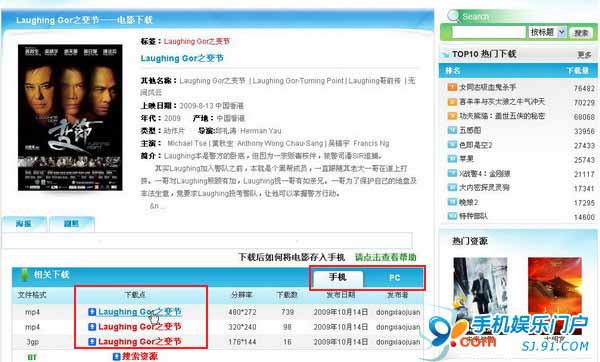Click the download icon beside the 320*240 mp4 link

pos(92,327)
